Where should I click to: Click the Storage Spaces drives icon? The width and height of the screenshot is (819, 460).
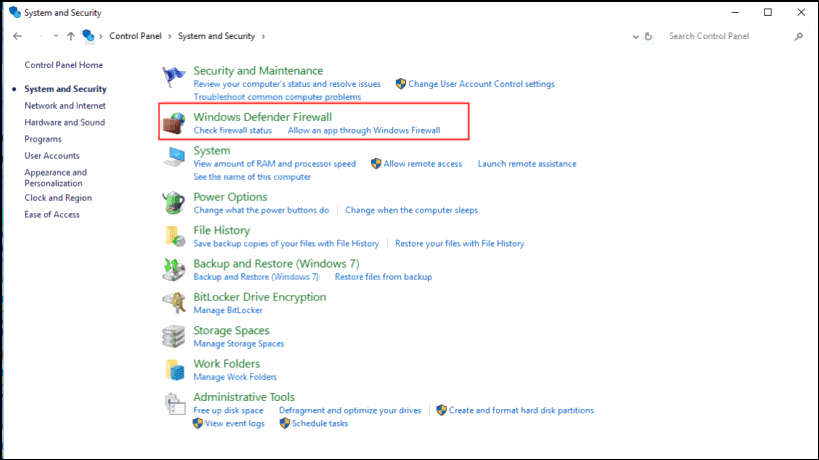[173, 337]
